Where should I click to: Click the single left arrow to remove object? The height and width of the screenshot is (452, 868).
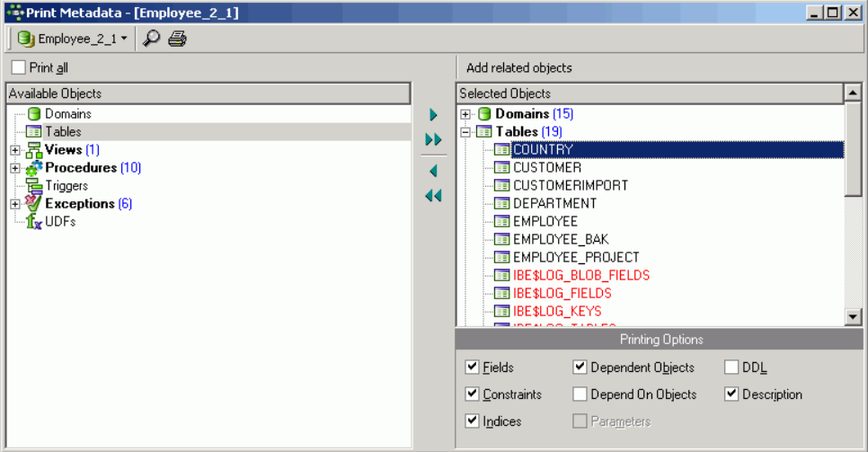point(433,171)
